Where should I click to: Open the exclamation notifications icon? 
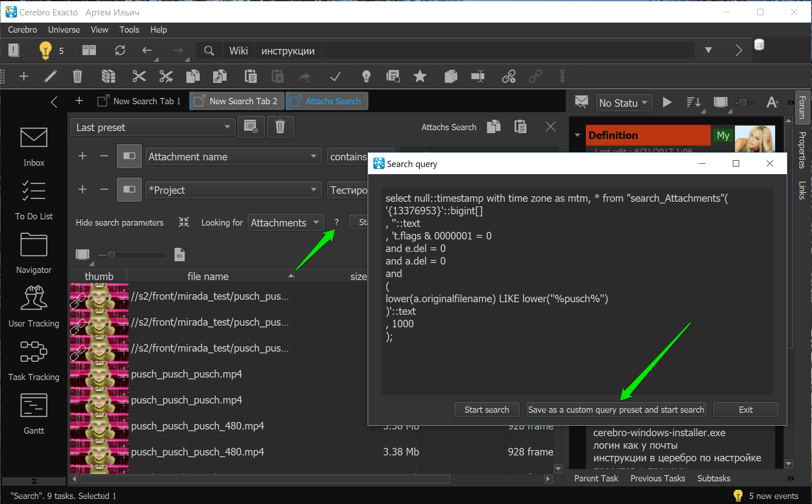[14, 51]
